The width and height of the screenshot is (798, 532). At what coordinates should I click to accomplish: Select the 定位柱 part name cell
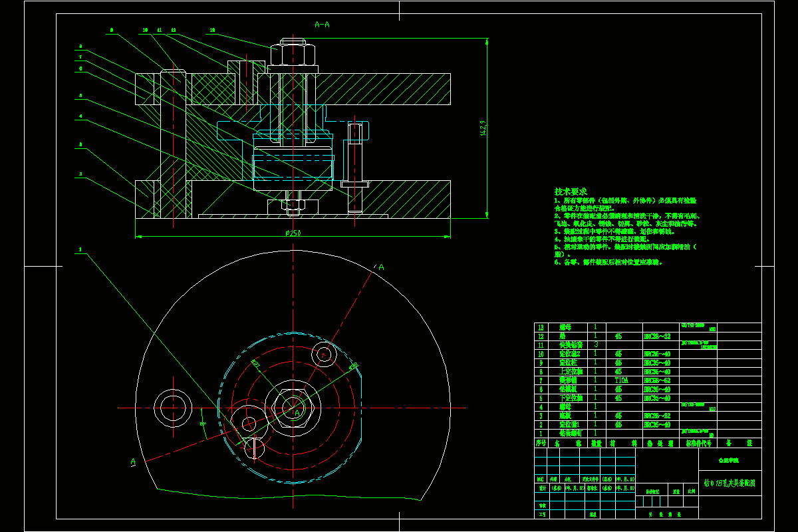point(569,362)
